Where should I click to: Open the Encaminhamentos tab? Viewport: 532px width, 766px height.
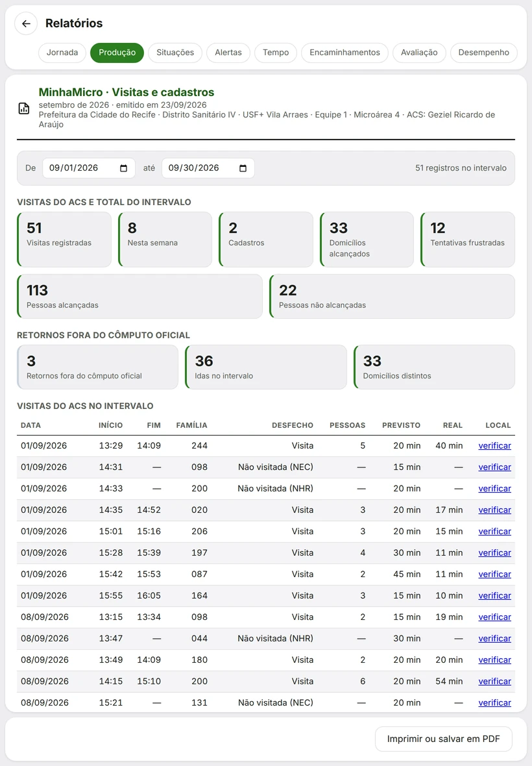345,53
